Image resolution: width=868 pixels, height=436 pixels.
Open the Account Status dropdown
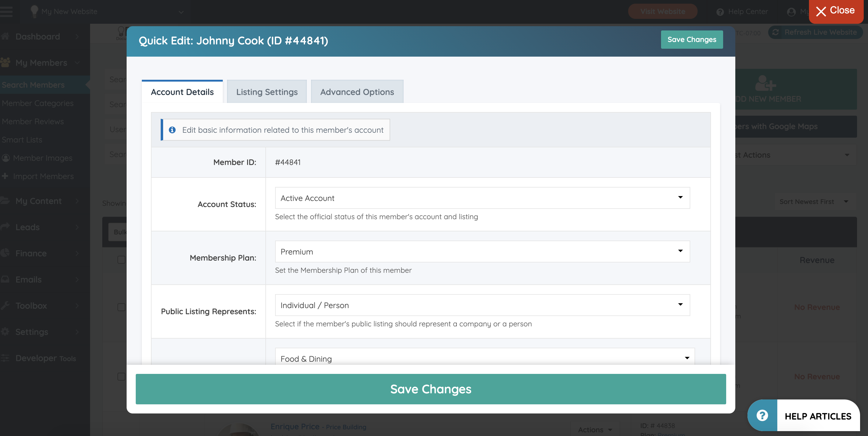pos(482,198)
